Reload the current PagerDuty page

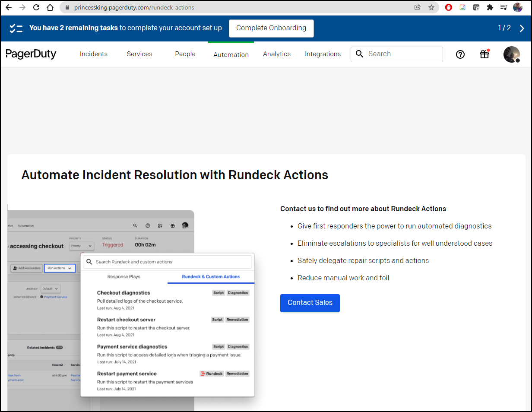[36, 7]
